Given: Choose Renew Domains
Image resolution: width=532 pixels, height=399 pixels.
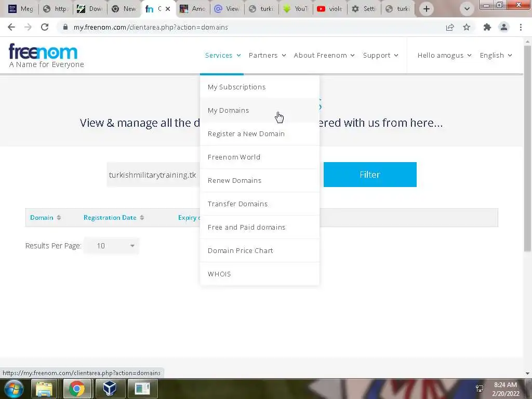Looking at the screenshot, I should pos(260,180).
